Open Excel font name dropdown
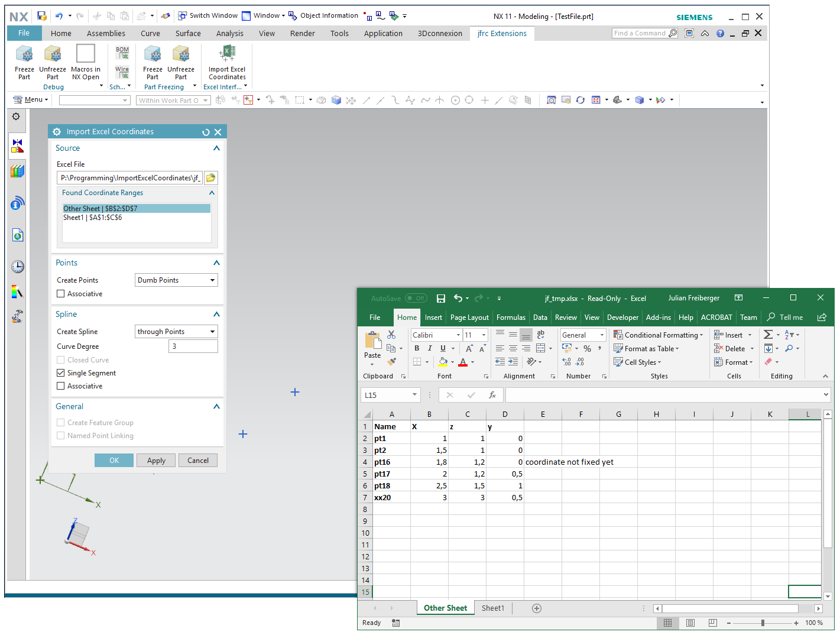840x635 pixels. [x=458, y=335]
